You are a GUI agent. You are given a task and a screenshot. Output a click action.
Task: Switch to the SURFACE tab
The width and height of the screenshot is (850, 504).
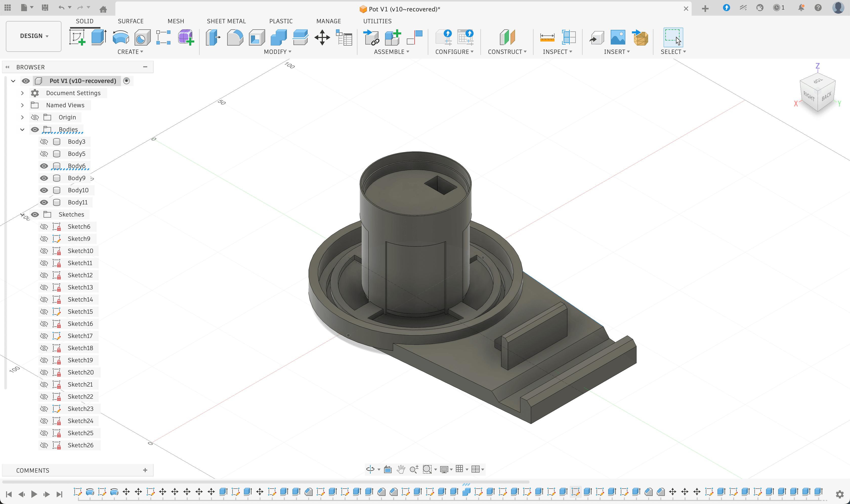130,21
